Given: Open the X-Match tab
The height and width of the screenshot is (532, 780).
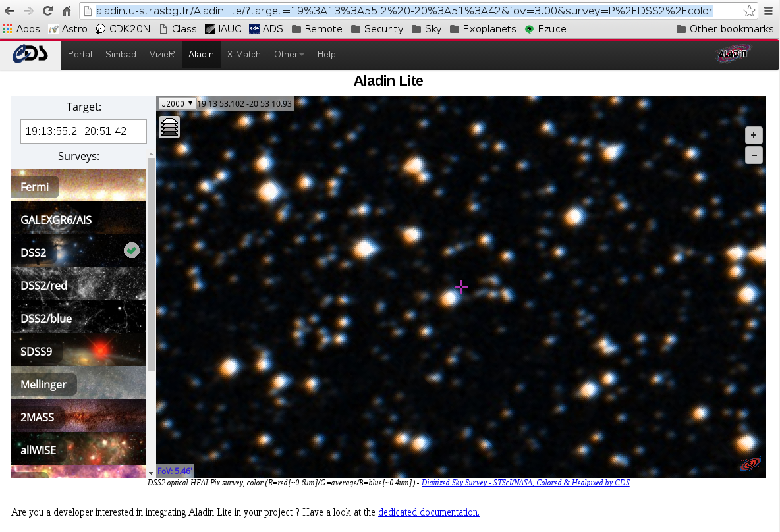Looking at the screenshot, I should pos(244,54).
